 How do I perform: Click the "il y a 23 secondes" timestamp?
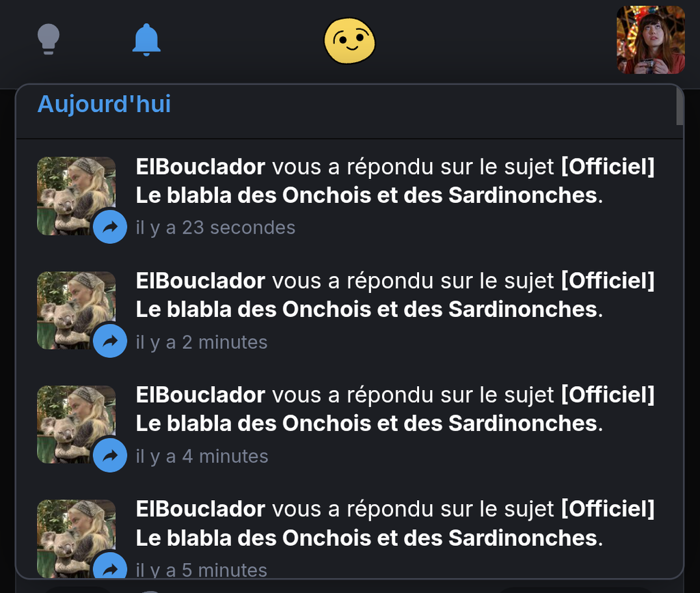(215, 227)
